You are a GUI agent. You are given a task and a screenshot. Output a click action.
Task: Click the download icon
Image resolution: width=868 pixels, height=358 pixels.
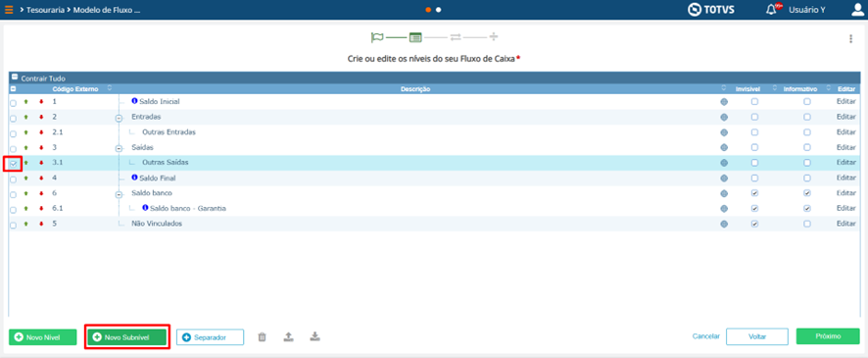(x=315, y=336)
